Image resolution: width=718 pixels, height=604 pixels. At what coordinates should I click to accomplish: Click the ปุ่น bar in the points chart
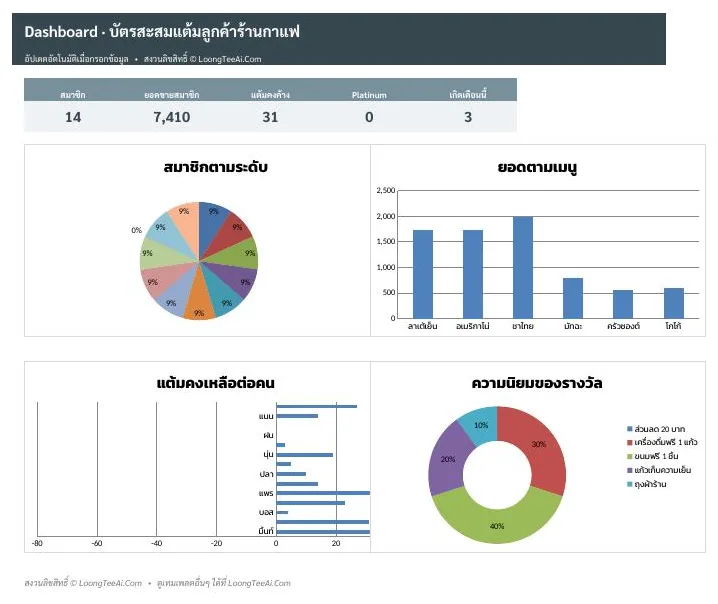tap(305, 455)
